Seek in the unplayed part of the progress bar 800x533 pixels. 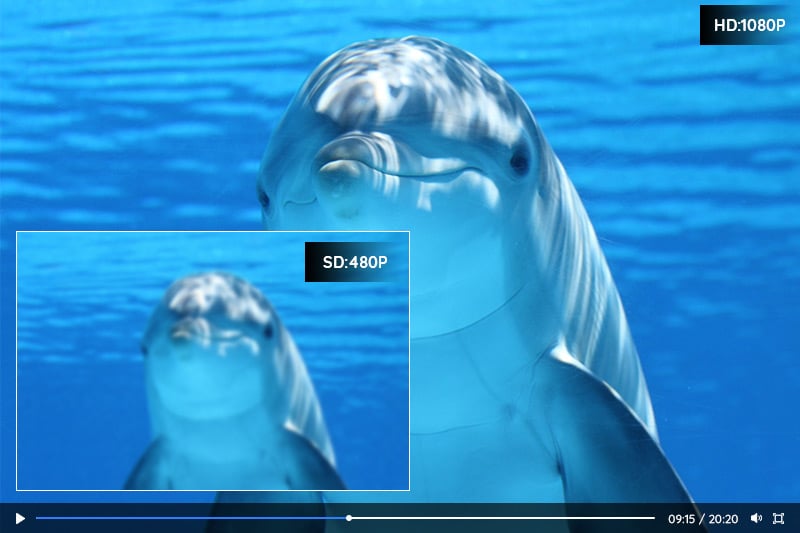click(x=503, y=518)
